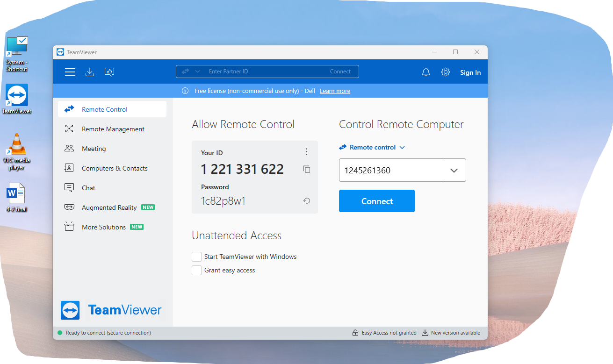Viewport: 613px width, 364px height.
Task: Open the hamburger menu in TeamViewer header
Action: pos(70,72)
